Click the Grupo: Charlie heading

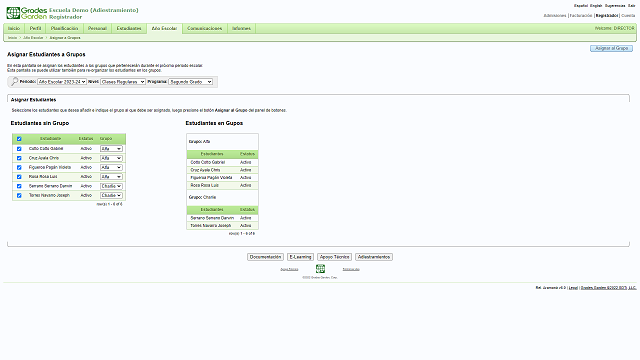(x=202, y=198)
